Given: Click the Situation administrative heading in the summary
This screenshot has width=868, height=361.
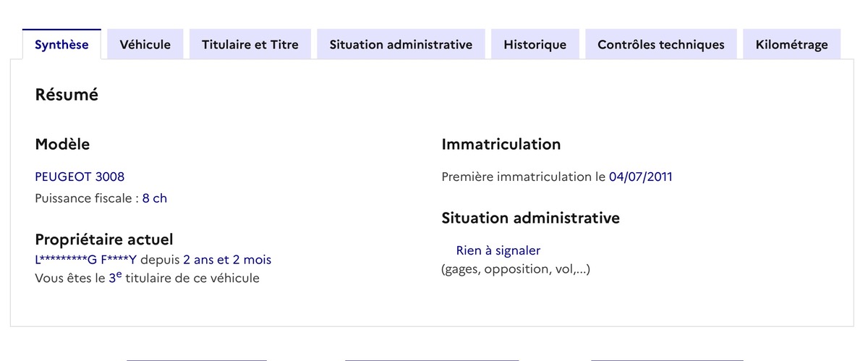Looking at the screenshot, I should [530, 218].
